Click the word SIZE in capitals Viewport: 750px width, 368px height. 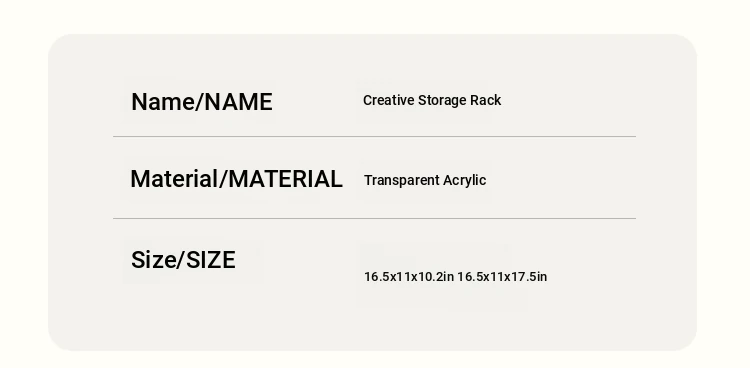[x=210, y=260]
